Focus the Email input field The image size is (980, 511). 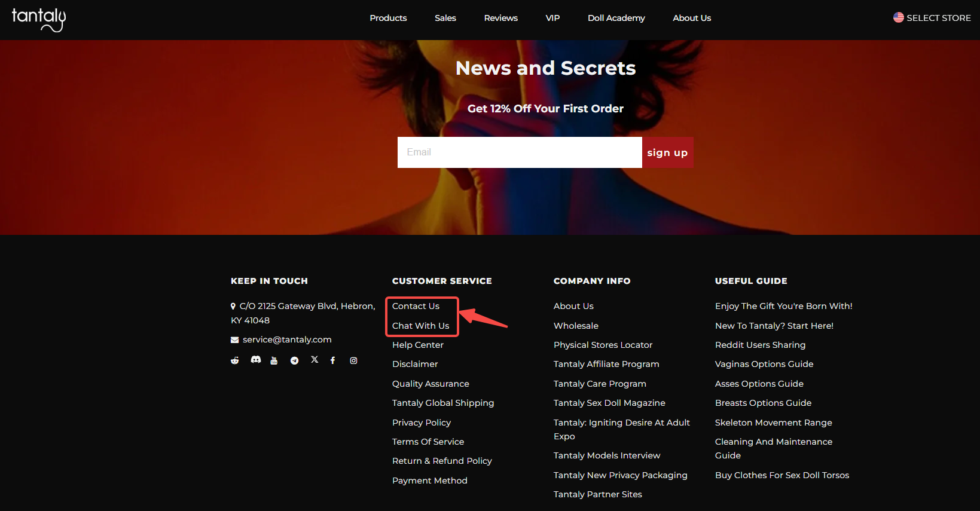[x=520, y=152]
